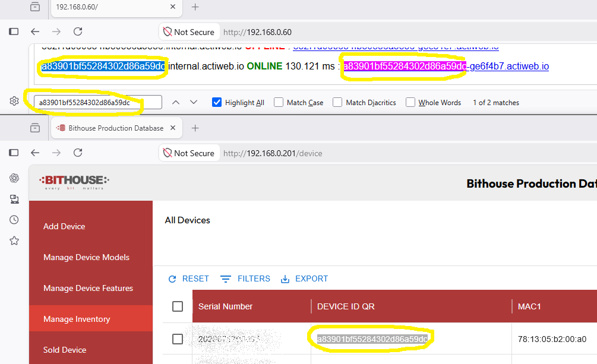597x364 pixels.
Task: Enable Match Case option
Action: pos(279,102)
